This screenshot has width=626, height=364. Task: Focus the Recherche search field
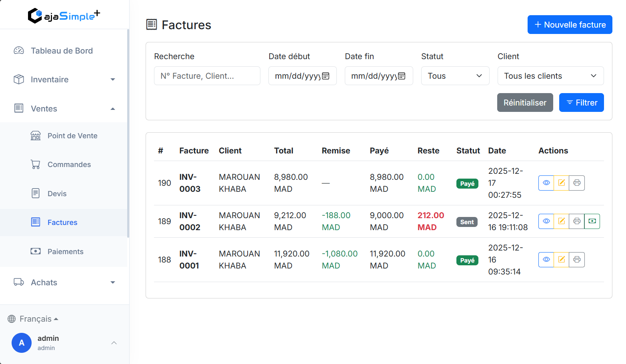point(207,76)
